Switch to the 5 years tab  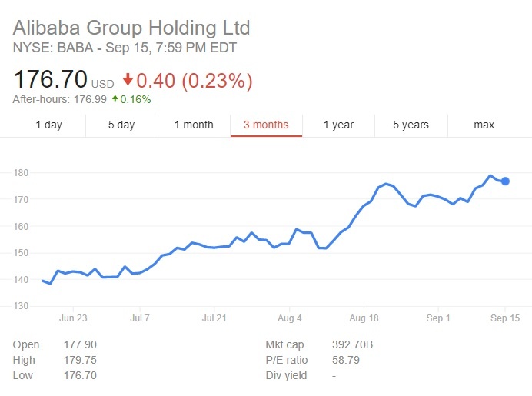click(411, 125)
